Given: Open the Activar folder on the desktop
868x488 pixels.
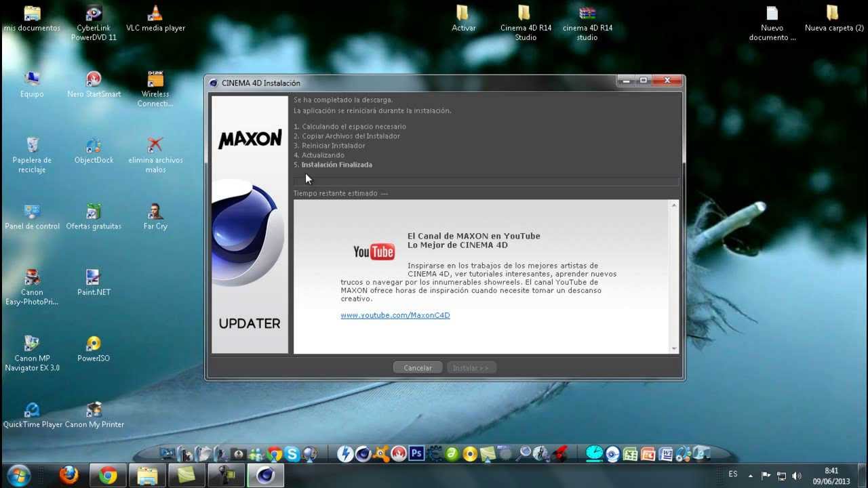Looking at the screenshot, I should coord(463,19).
